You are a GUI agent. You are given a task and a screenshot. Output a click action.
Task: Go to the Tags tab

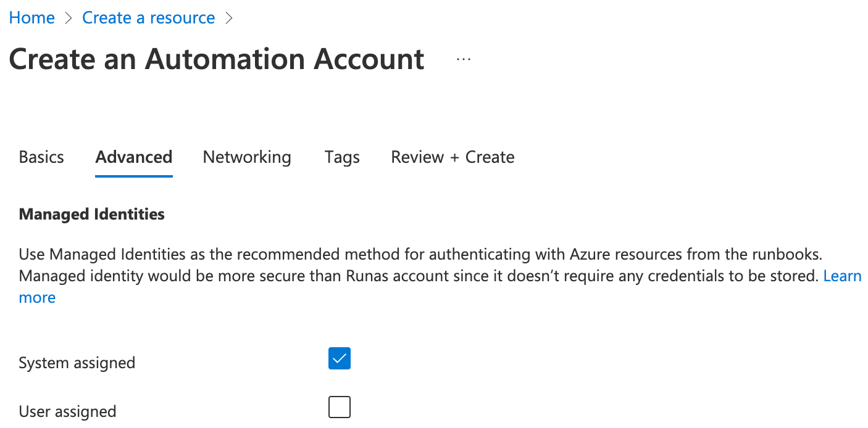(x=342, y=157)
